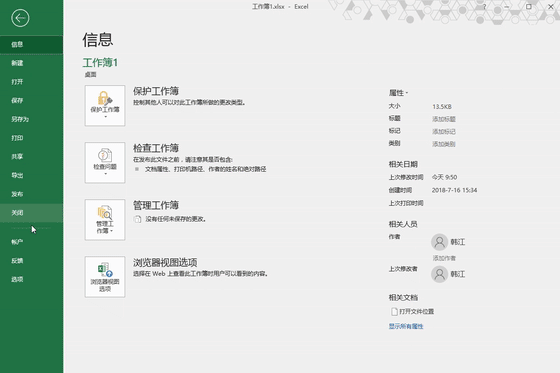Viewport: 560px width, 373px height.
Task: Click the back arrow to return to the workbook
Action: 20,18
